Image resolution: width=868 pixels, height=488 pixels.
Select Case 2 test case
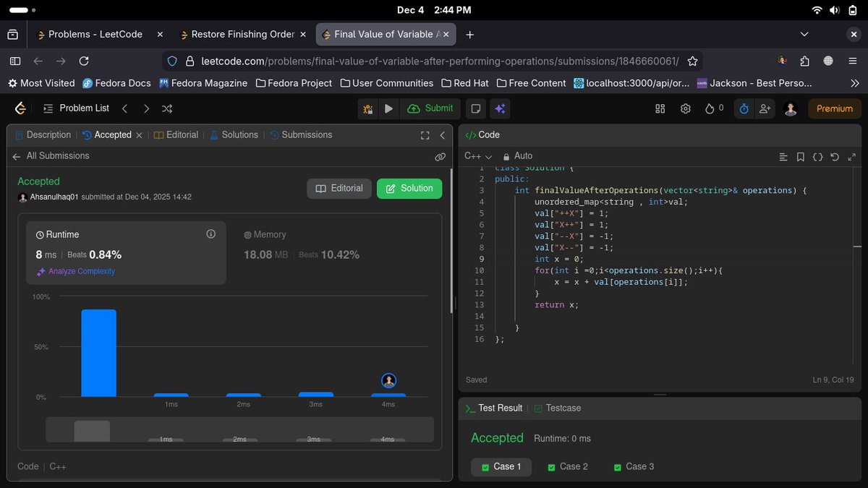(x=568, y=467)
